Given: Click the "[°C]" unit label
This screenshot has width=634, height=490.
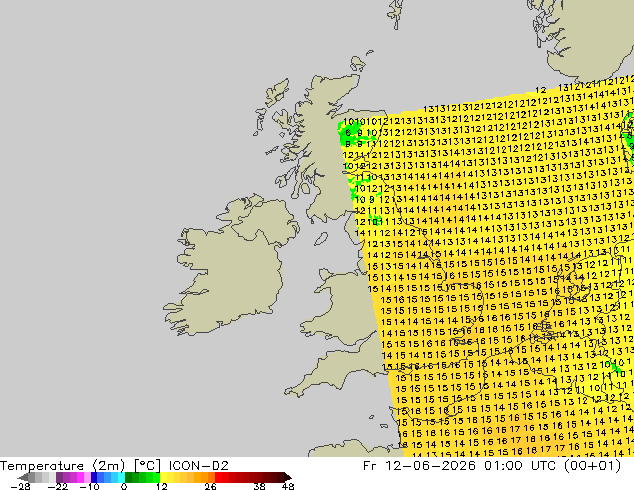Looking at the screenshot, I should [x=147, y=466].
